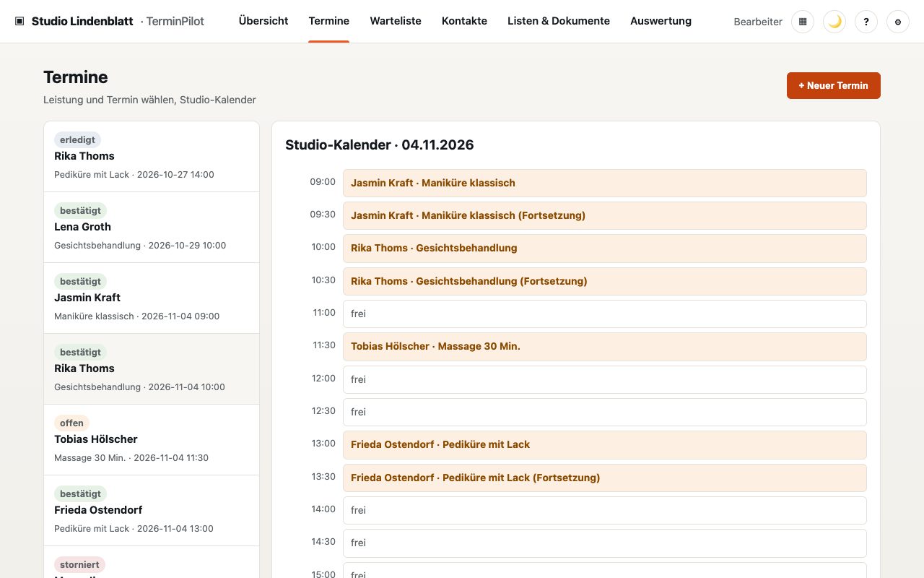Open Tobias Hölscher offen appointment entry

click(152, 440)
